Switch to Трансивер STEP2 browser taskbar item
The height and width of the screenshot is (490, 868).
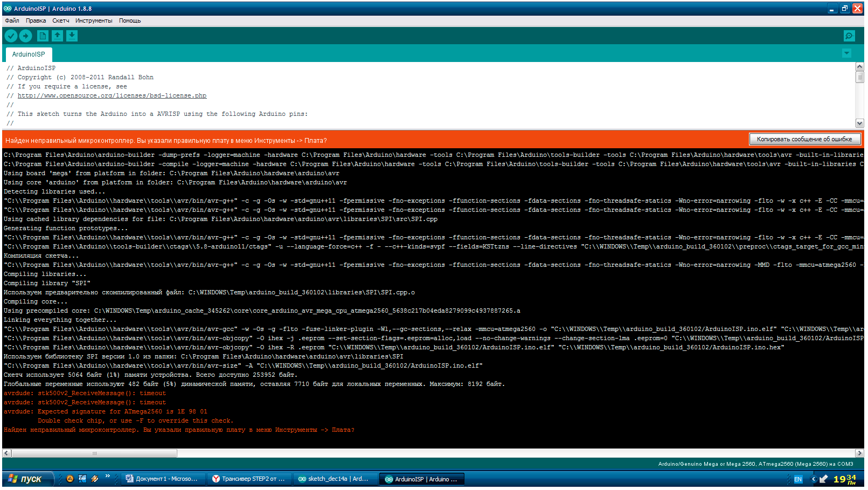pyautogui.click(x=249, y=479)
